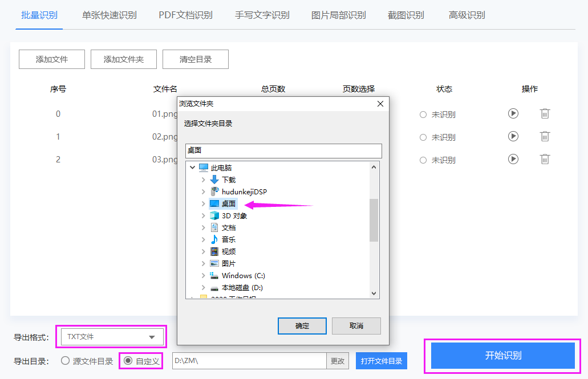
Task: Delete the 01.png row with trash icon
Action: point(545,113)
